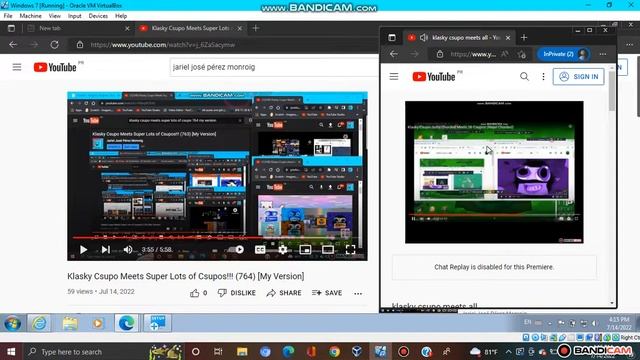Open YouTube hamburger menu in InPrivate window
This screenshot has height=360, width=640.
pyautogui.click(x=394, y=76)
